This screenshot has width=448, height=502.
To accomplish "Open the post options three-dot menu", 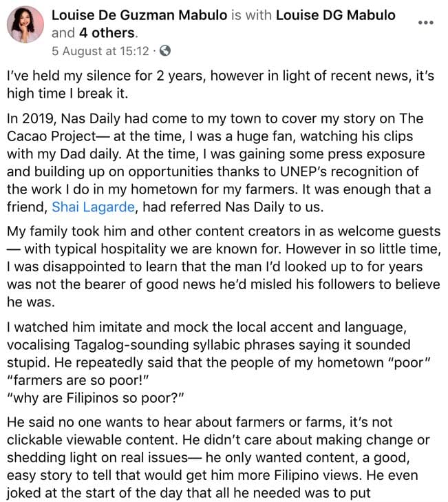I will coord(426,23).
